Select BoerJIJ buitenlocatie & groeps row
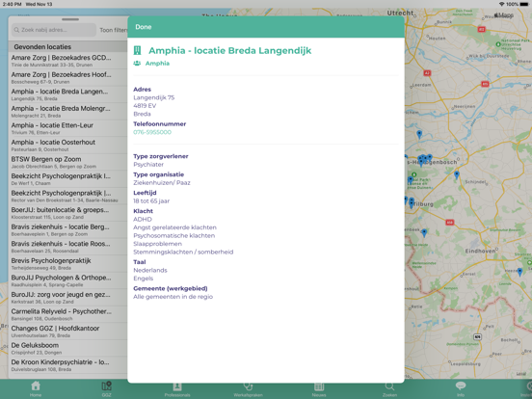The image size is (532, 399). pos(67,213)
